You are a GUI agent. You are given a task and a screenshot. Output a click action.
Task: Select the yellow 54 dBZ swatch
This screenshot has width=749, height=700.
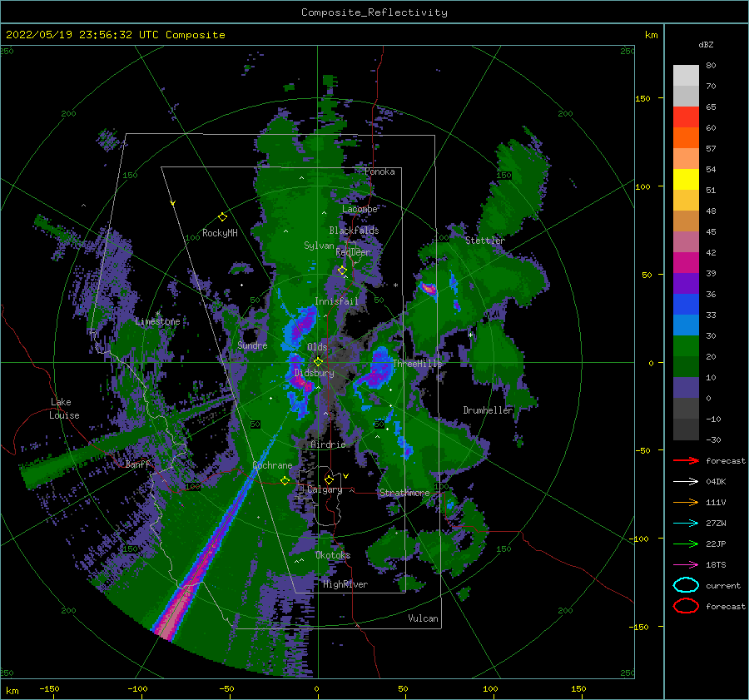click(686, 179)
